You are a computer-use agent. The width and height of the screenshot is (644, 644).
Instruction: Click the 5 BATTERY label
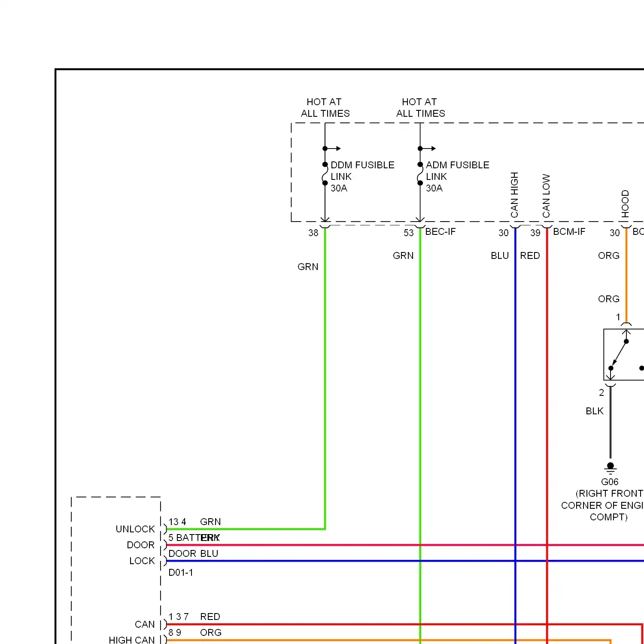[194, 538]
